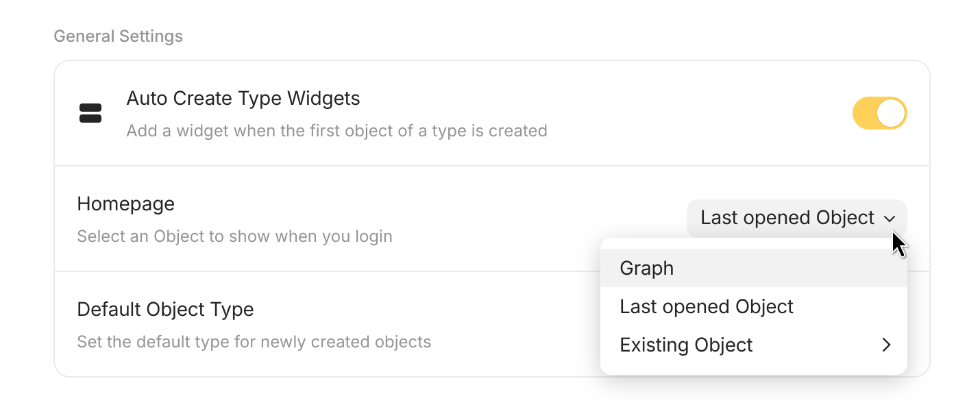Select Graph from the homepage menu
Viewport: 980px width, 418px height.
click(x=646, y=268)
